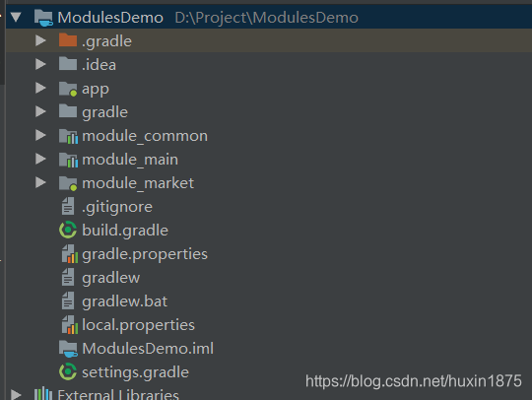Select module_main in the tree
Viewport: 532px width, 400px height.
[130, 160]
